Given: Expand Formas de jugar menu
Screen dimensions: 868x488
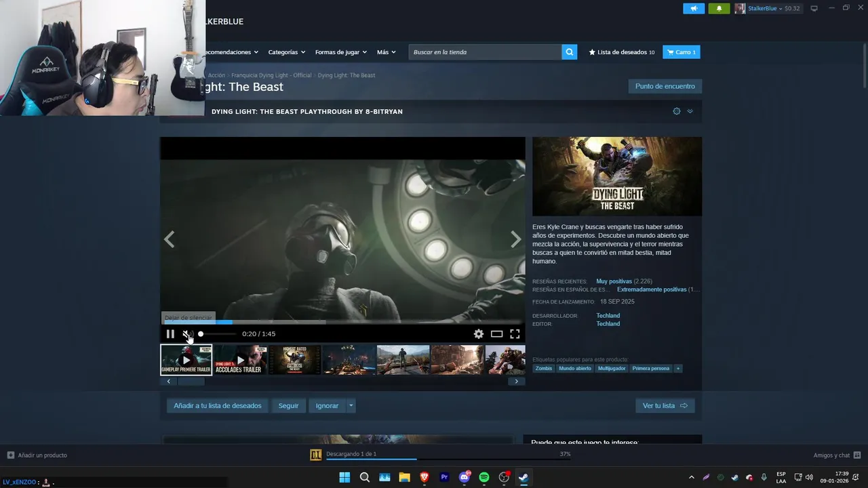Looking at the screenshot, I should [x=340, y=52].
